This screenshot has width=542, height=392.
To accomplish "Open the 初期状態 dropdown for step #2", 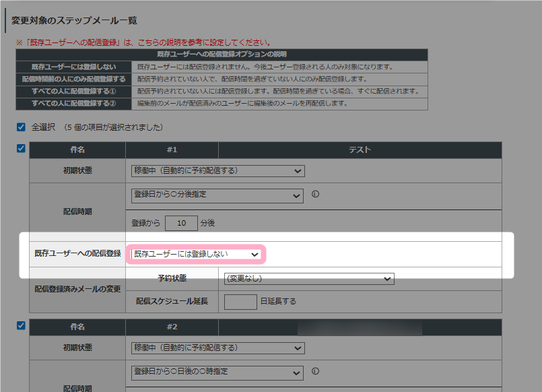I will [217, 348].
